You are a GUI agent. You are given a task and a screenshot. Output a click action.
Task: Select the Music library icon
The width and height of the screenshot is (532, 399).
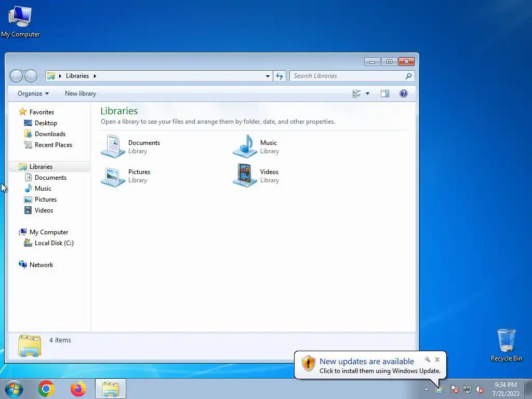point(245,146)
